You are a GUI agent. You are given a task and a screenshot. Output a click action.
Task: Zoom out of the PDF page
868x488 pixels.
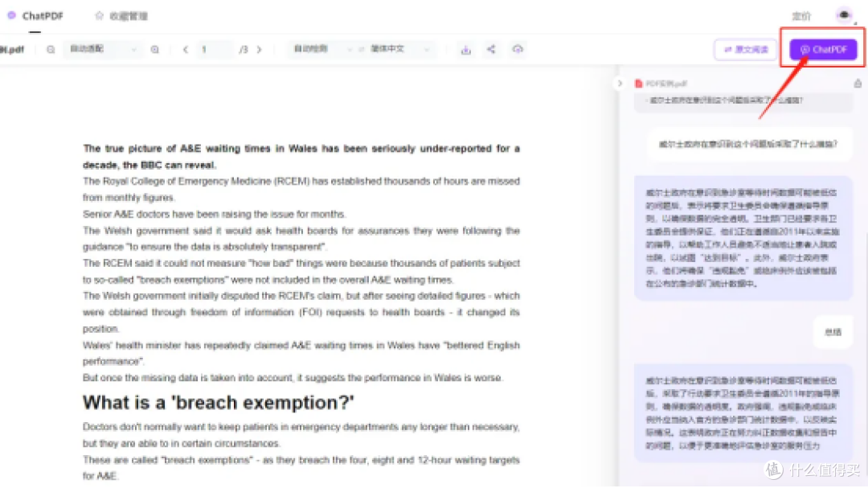click(x=51, y=49)
